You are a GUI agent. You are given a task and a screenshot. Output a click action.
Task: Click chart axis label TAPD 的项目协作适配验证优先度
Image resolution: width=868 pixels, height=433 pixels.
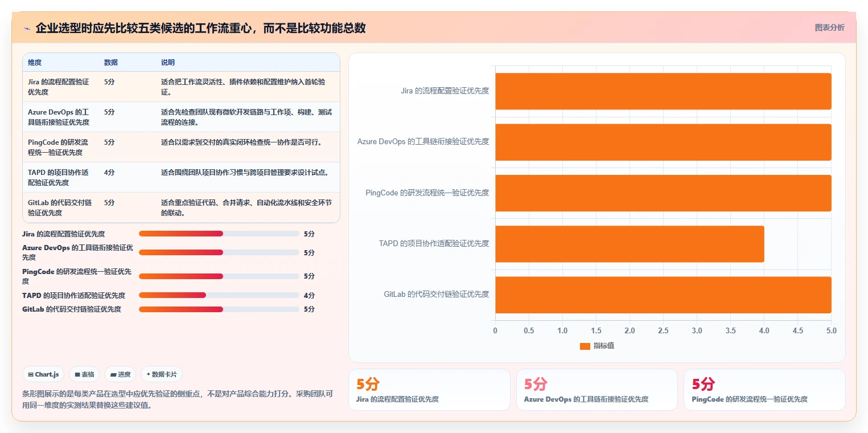click(434, 244)
